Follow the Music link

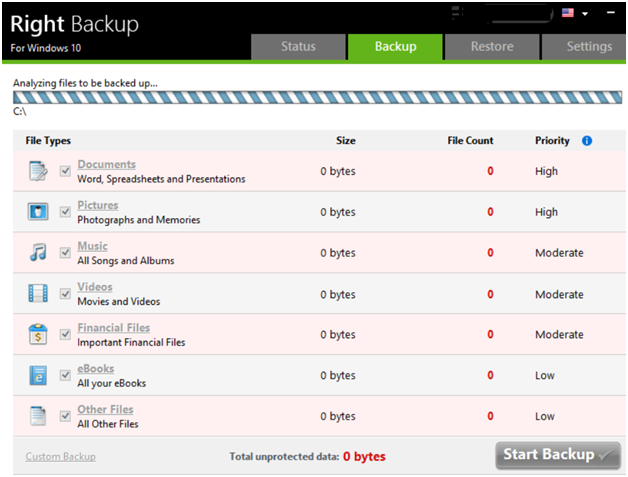click(93, 246)
